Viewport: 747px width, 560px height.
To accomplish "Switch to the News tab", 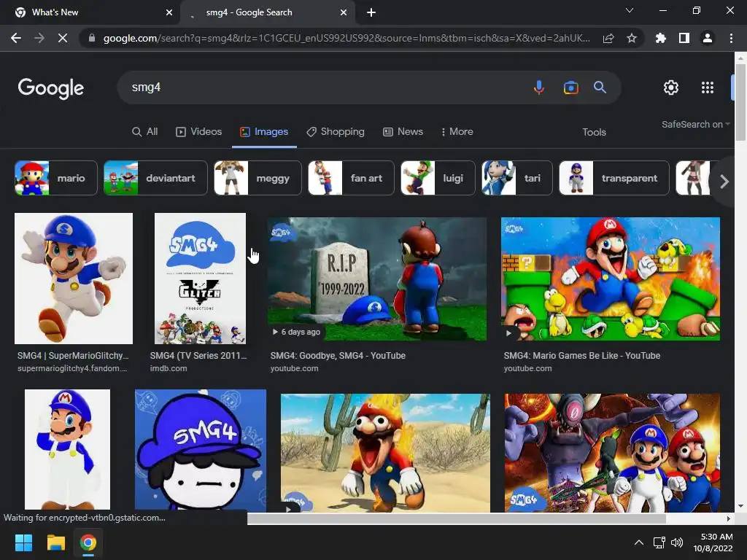I will (403, 132).
